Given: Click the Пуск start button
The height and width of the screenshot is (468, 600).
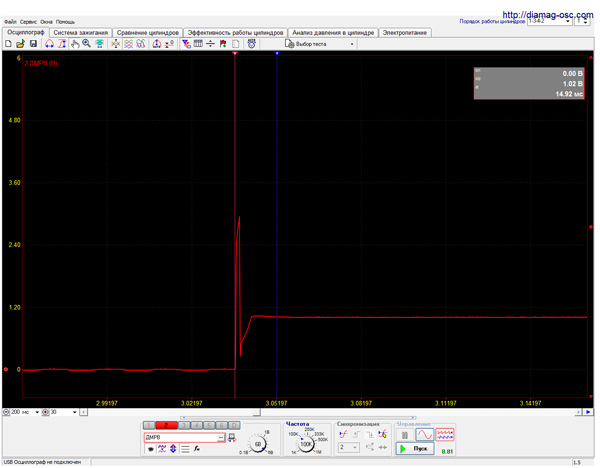Looking at the screenshot, I should click(x=415, y=448).
